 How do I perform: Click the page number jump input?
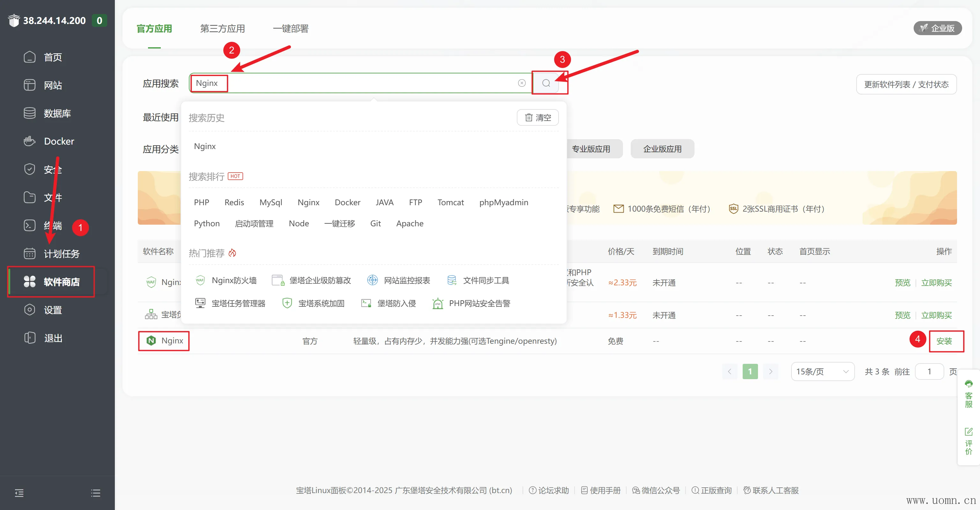[x=929, y=371]
